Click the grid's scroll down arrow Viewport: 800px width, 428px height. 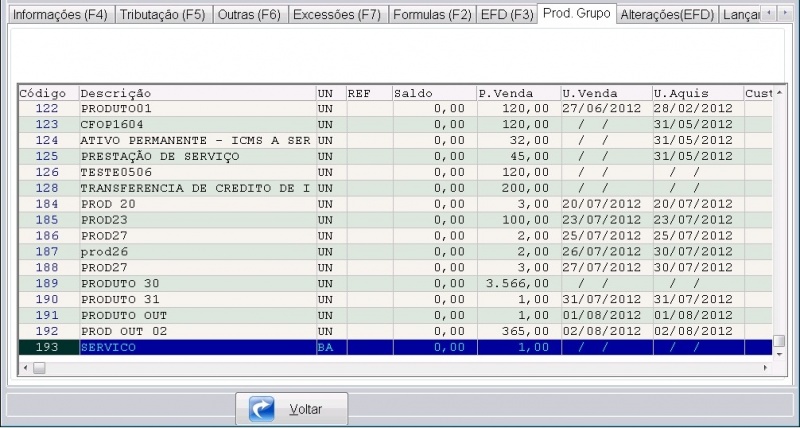779,353
